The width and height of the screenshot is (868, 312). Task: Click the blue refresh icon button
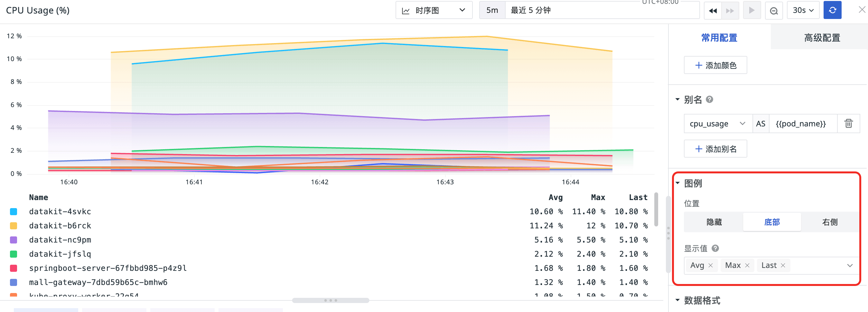(832, 10)
